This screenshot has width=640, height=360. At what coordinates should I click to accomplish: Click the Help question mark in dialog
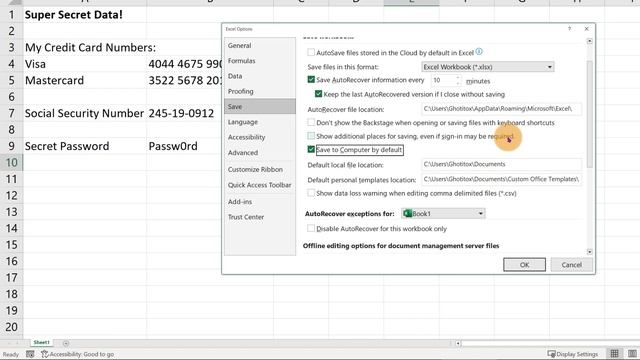point(569,29)
